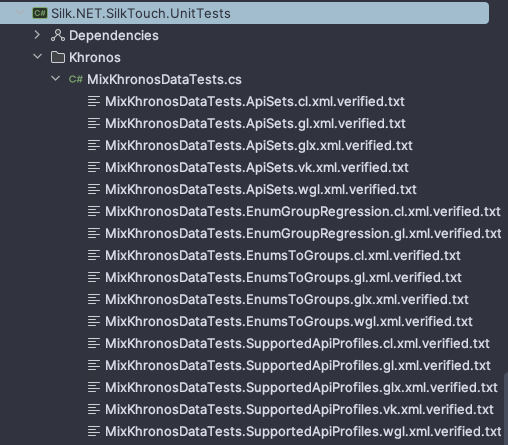The width and height of the screenshot is (508, 445).
Task: Collapse the MixKhronosDataTests.cs nested files
Action: click(x=55, y=79)
